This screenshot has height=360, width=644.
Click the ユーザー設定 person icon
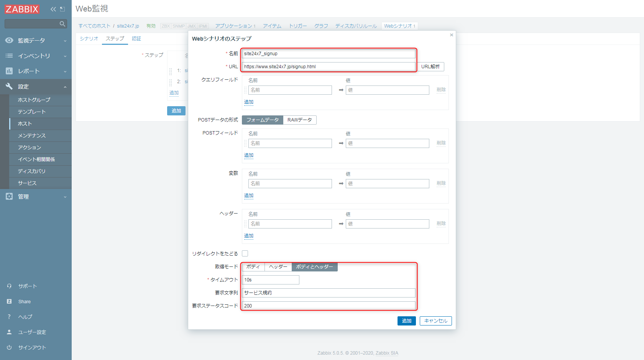pyautogui.click(x=9, y=332)
